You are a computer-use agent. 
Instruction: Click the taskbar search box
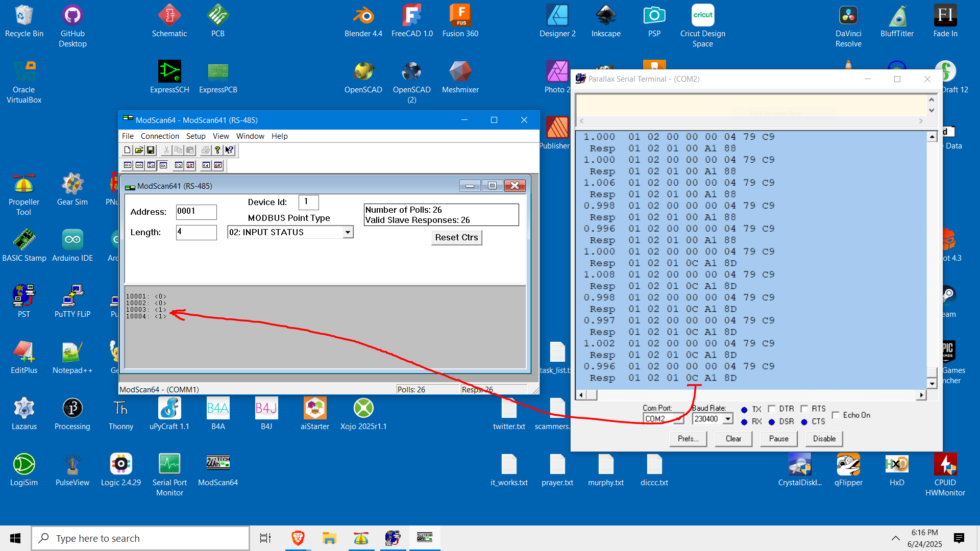[140, 538]
